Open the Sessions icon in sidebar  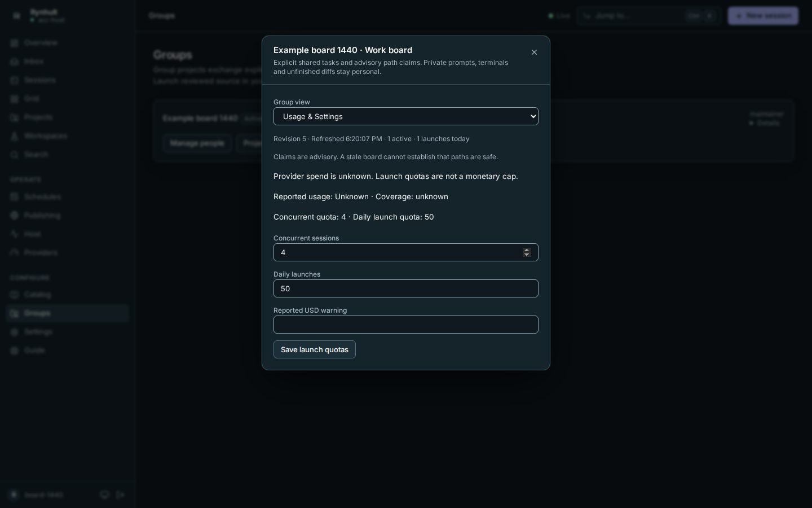tap(15, 80)
